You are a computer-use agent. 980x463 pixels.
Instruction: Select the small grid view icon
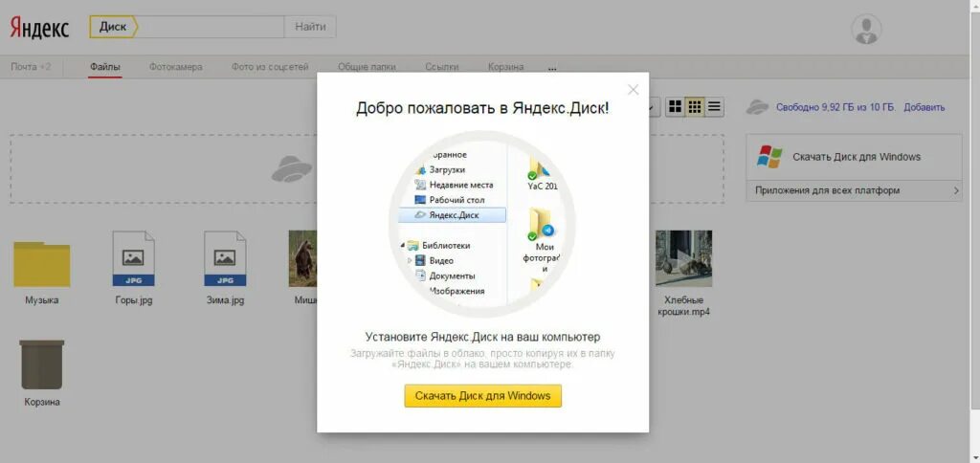coord(695,107)
